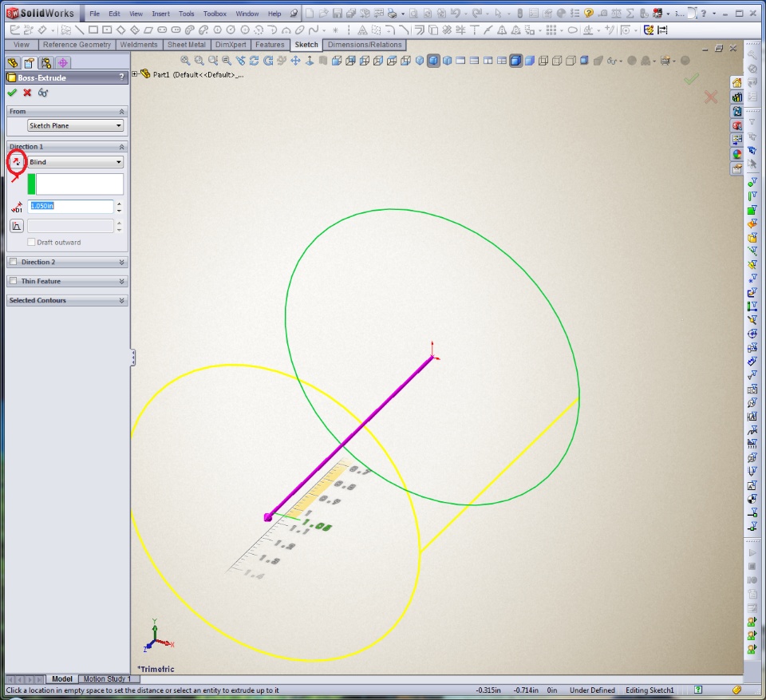
Task: Click Zoom to Area magnifier
Action: (x=199, y=61)
